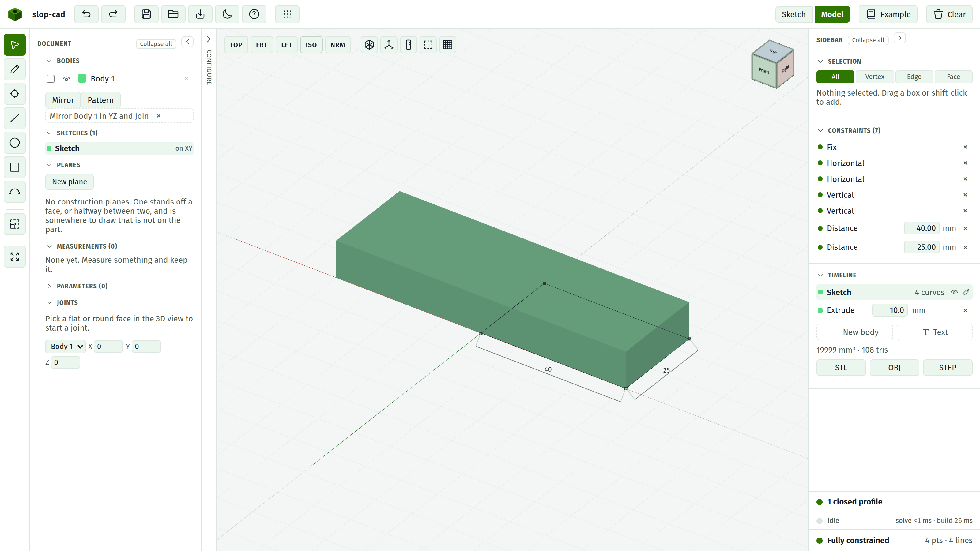Screen dimensions: 980x551
Task: Toggle the Body 1 checkbox
Action: 50,79
